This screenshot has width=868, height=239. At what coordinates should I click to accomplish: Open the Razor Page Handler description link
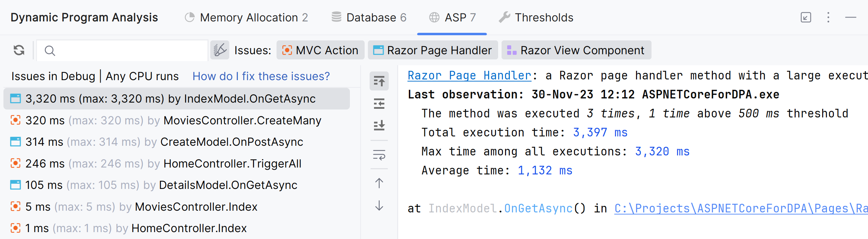click(469, 75)
